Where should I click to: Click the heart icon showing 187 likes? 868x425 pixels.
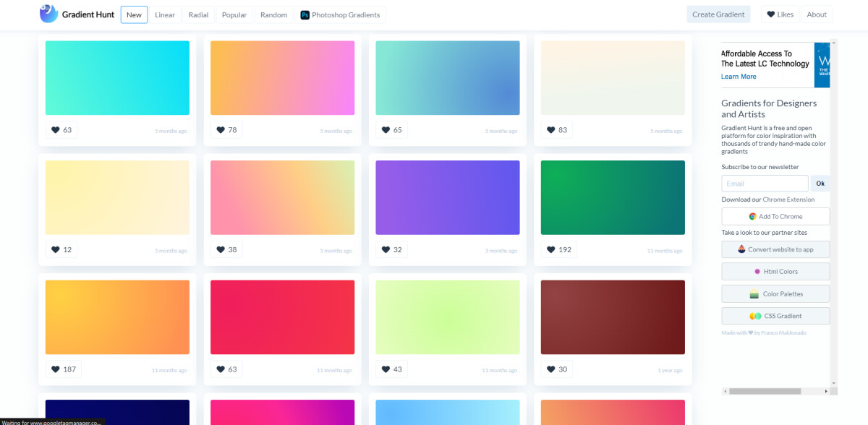tap(55, 369)
